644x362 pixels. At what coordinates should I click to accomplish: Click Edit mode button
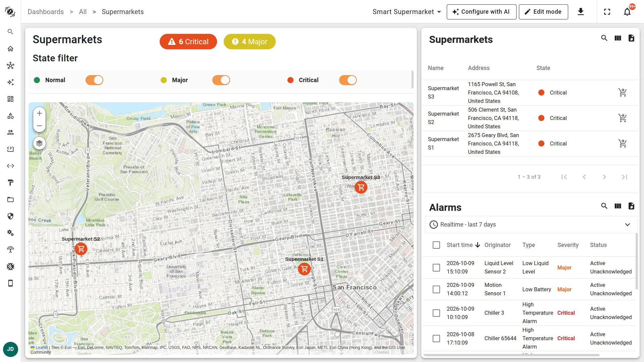point(543,12)
